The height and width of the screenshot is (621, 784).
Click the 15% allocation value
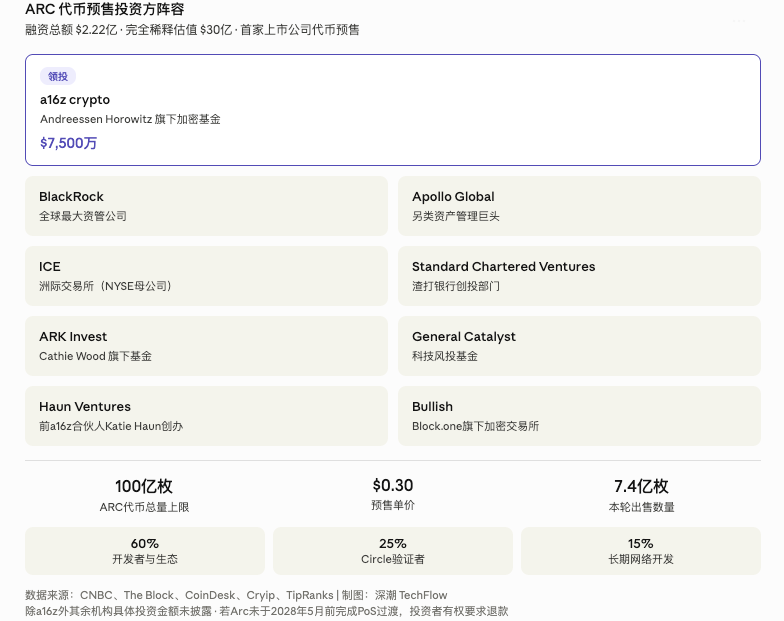(x=641, y=544)
